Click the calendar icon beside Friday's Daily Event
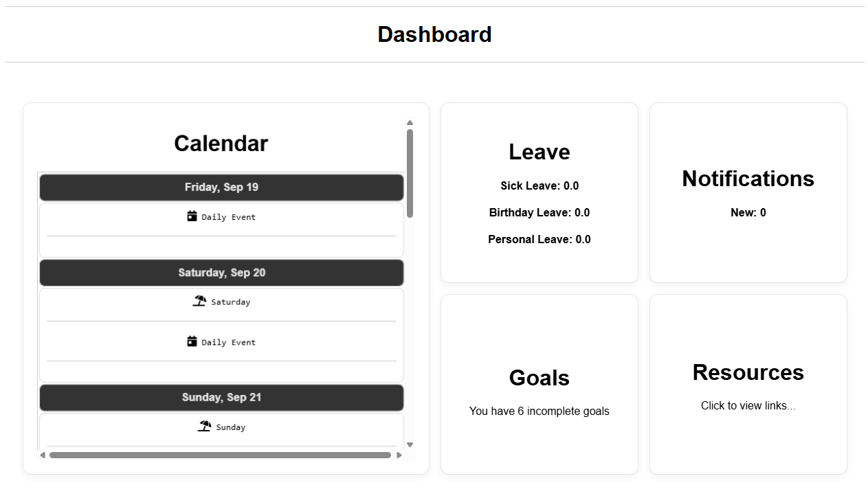The width and height of the screenshot is (868, 496). point(192,216)
